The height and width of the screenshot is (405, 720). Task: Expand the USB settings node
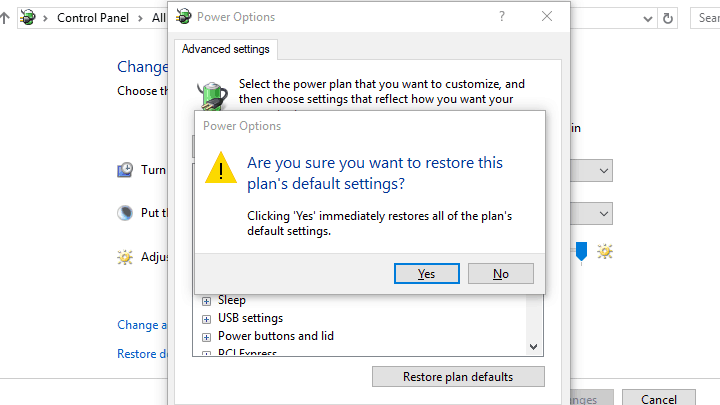(207, 318)
